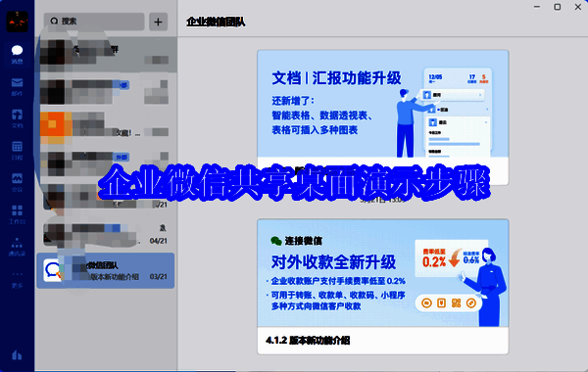Click into the 搜索 search field

tap(94, 22)
